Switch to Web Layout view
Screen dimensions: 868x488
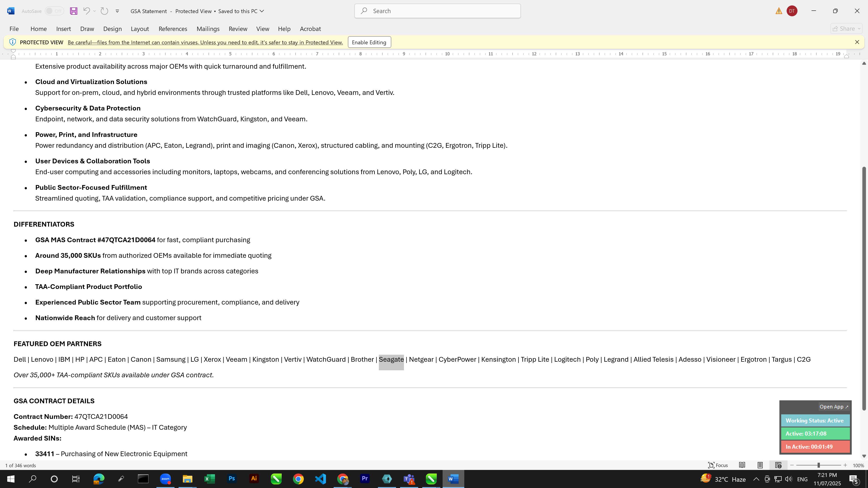778,465
